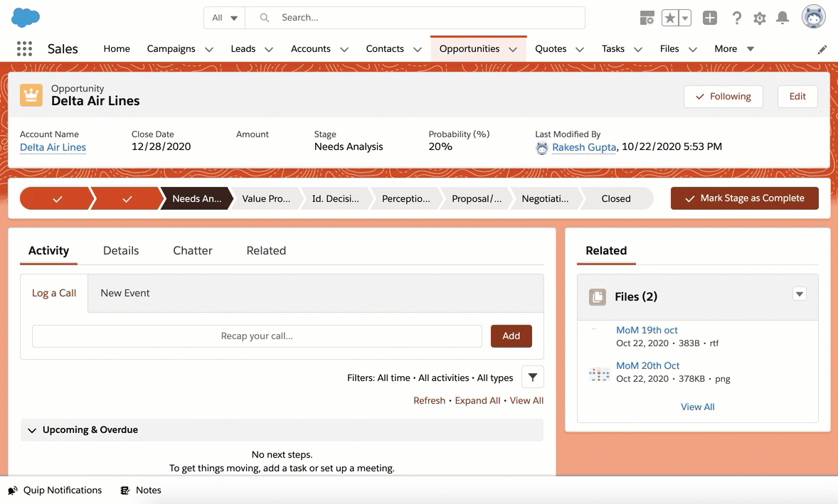Click the Recap your call field

[257, 336]
